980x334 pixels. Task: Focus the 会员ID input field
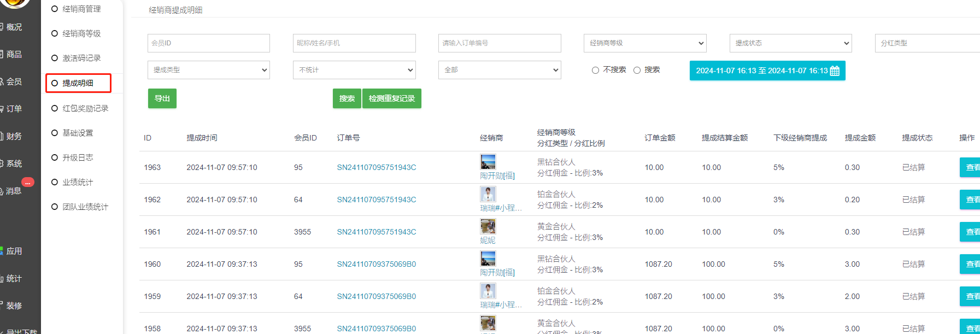pos(209,43)
